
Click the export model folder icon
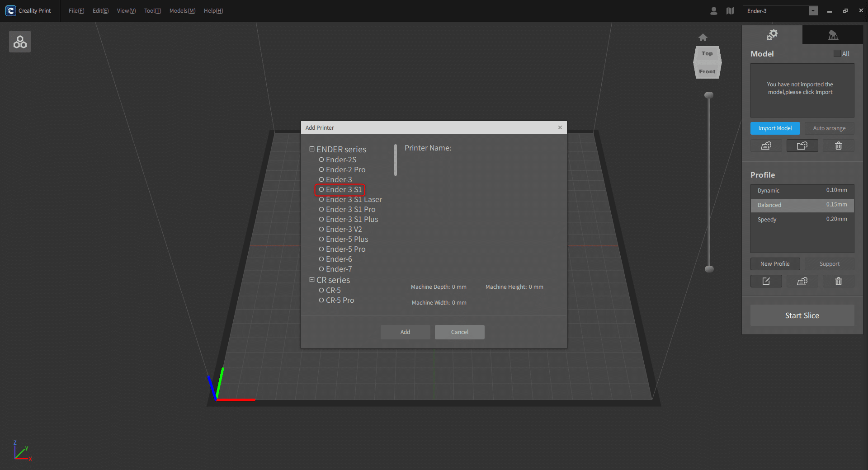802,146
